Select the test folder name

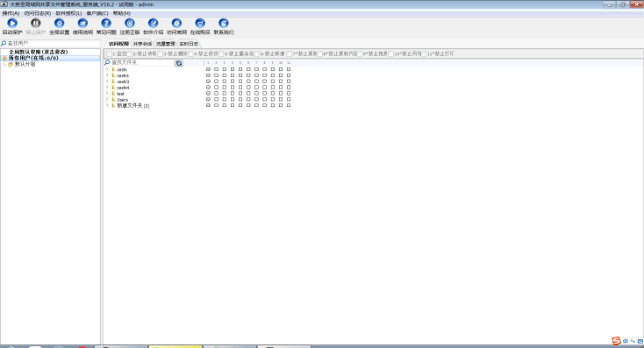tap(120, 94)
